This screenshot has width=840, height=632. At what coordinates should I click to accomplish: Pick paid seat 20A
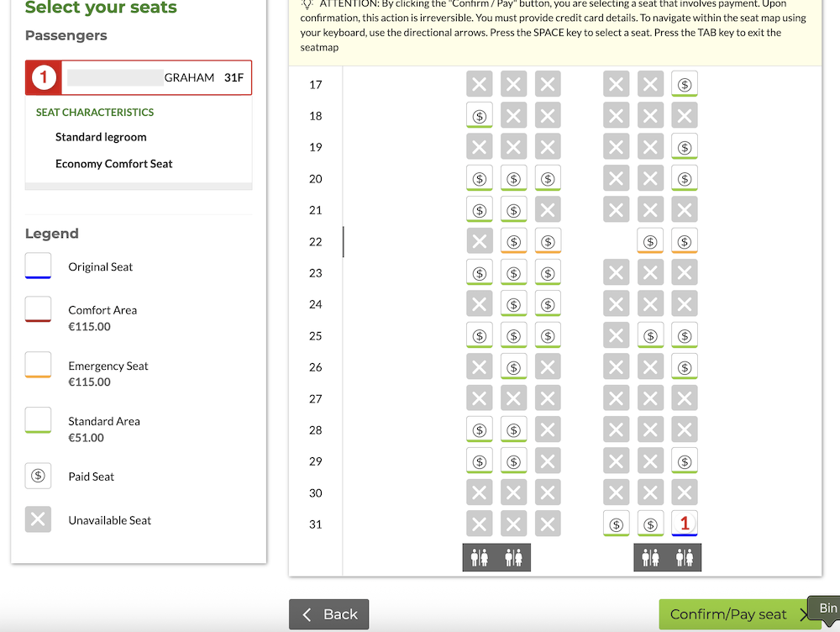pyautogui.click(x=480, y=178)
